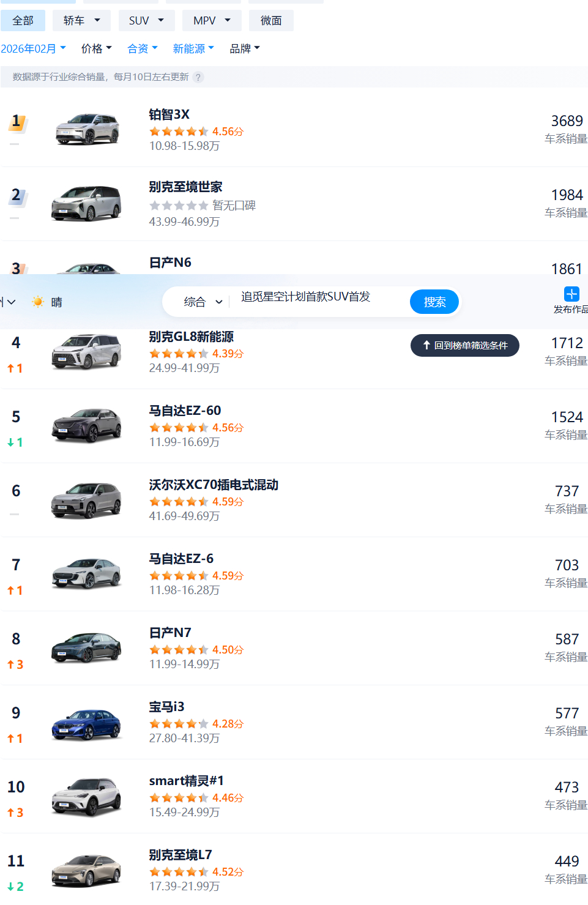Click the 4.28分 rating of 宝马i3

(228, 724)
